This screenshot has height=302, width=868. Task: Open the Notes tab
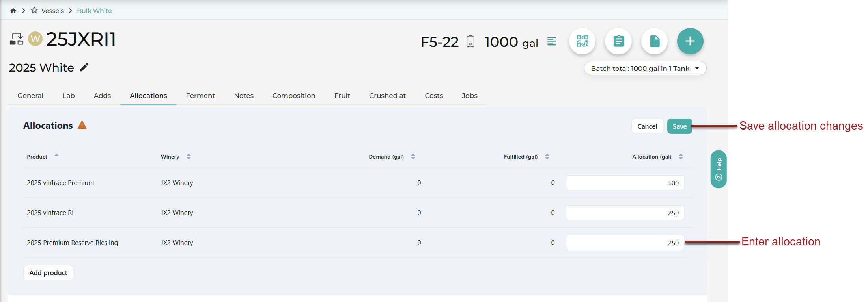coord(244,96)
